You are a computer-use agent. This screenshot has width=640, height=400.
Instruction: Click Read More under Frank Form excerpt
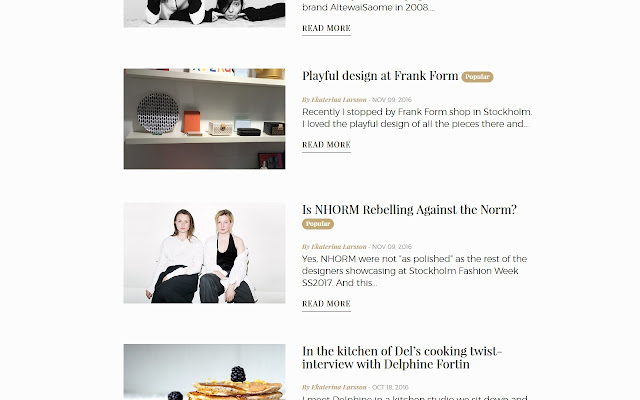(x=326, y=144)
